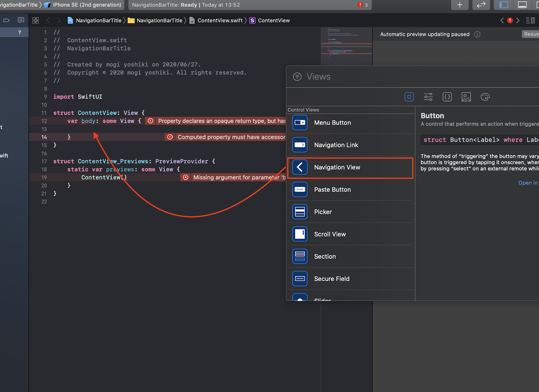Click the Menu Button icon
The image size is (539, 392).
[x=300, y=122]
